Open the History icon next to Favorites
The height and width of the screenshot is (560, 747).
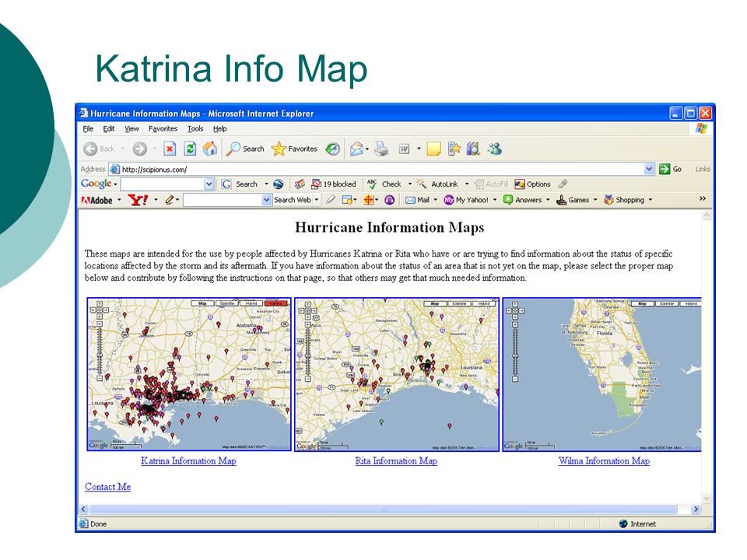(332, 149)
